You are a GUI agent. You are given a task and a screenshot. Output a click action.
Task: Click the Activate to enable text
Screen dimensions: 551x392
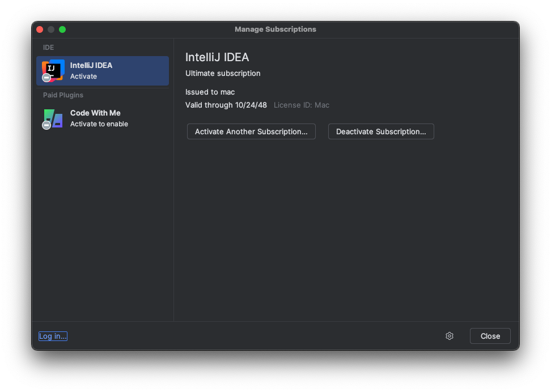[x=99, y=124]
